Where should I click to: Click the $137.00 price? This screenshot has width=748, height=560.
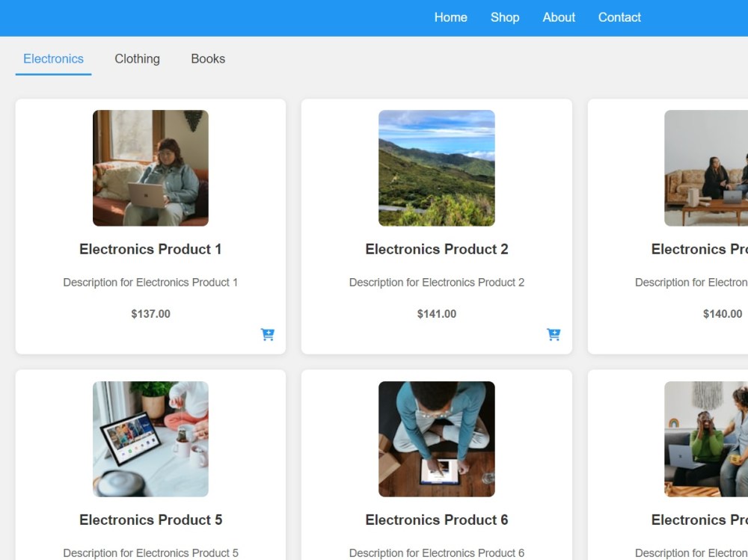tap(151, 314)
